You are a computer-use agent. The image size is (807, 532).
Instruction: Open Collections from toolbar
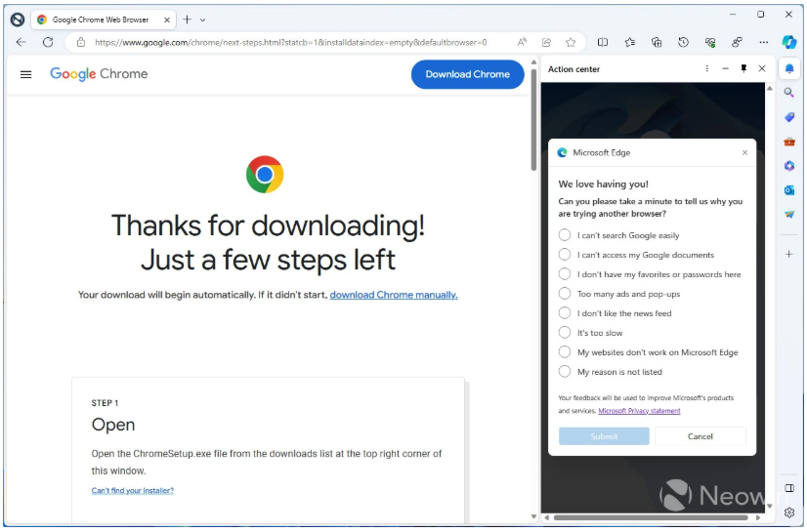[657, 42]
